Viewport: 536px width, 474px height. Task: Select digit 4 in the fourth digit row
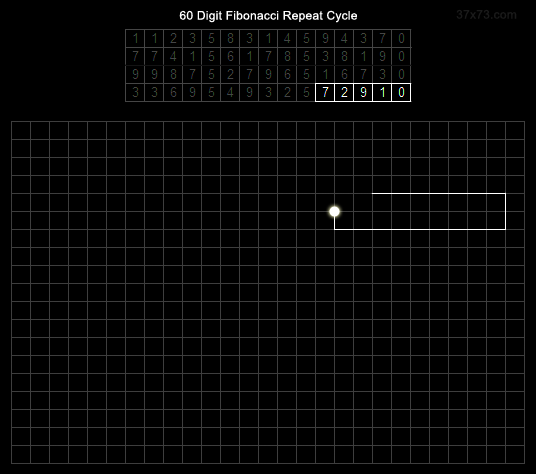[x=230, y=92]
